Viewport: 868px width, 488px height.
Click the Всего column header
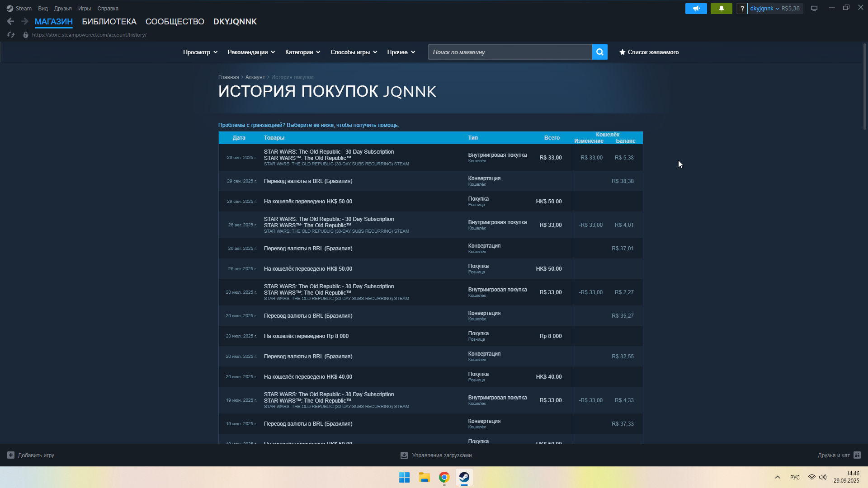pyautogui.click(x=552, y=138)
